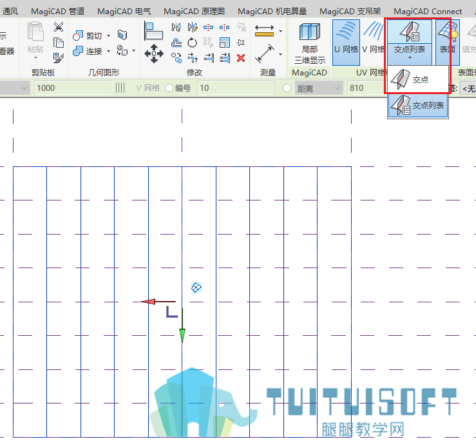This screenshot has width=476, height=448.
Task: Open the 剪切 dropdown arrow
Action: (x=109, y=35)
